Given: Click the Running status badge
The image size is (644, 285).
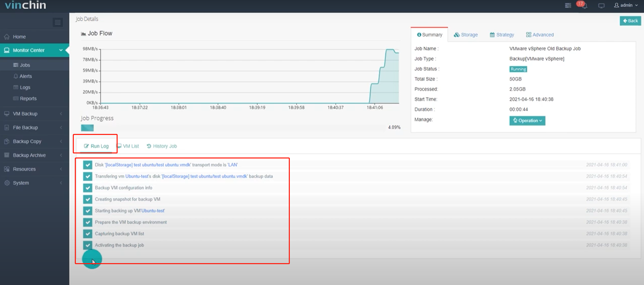Looking at the screenshot, I should click(518, 69).
